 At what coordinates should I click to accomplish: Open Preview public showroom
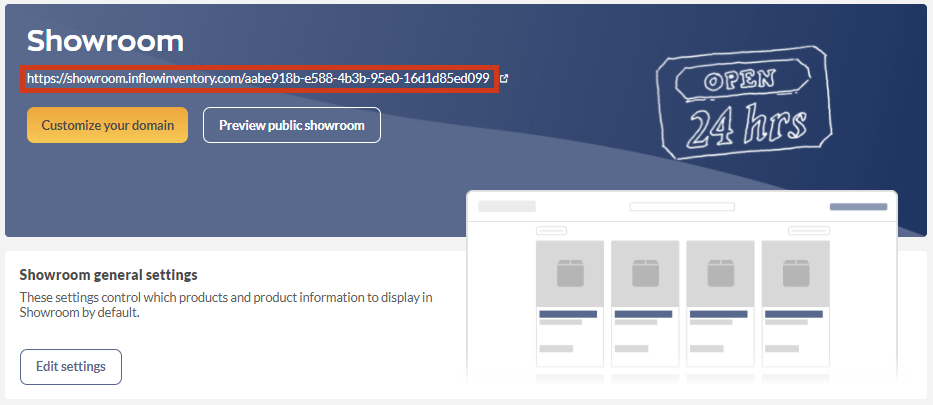[x=292, y=125]
